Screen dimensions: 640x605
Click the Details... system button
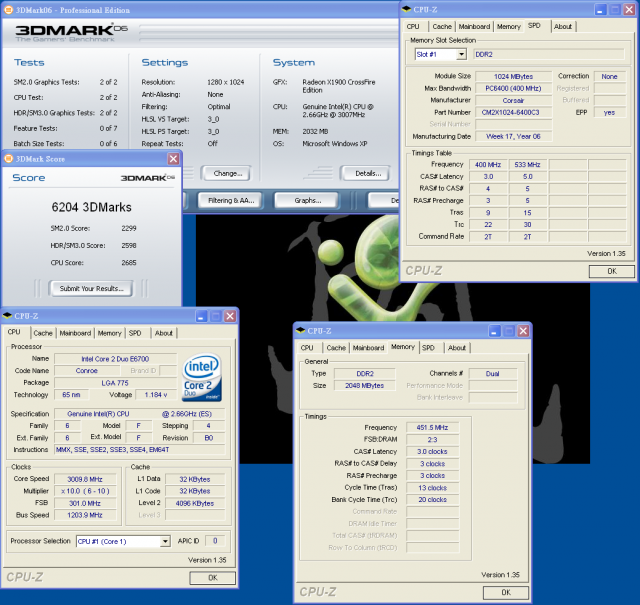click(x=367, y=173)
